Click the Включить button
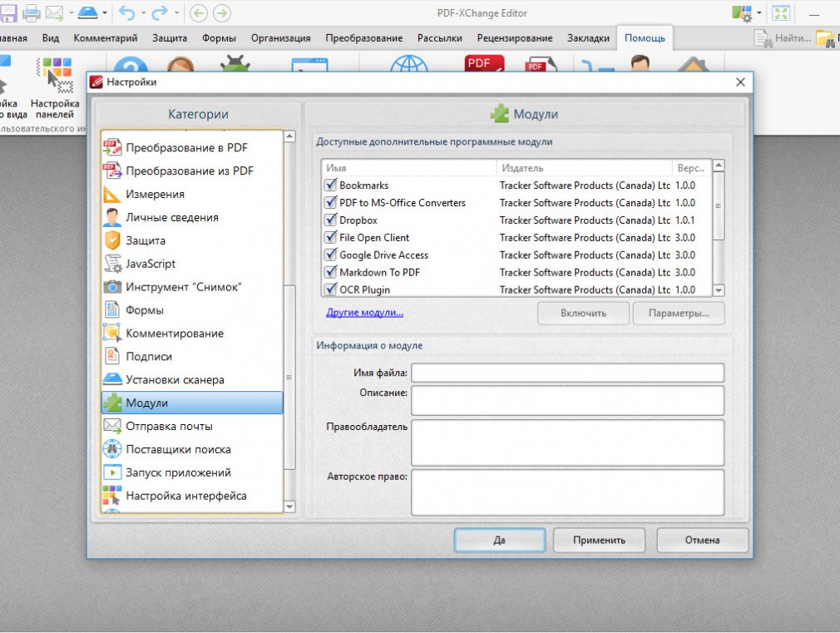This screenshot has width=840, height=633. [583, 313]
